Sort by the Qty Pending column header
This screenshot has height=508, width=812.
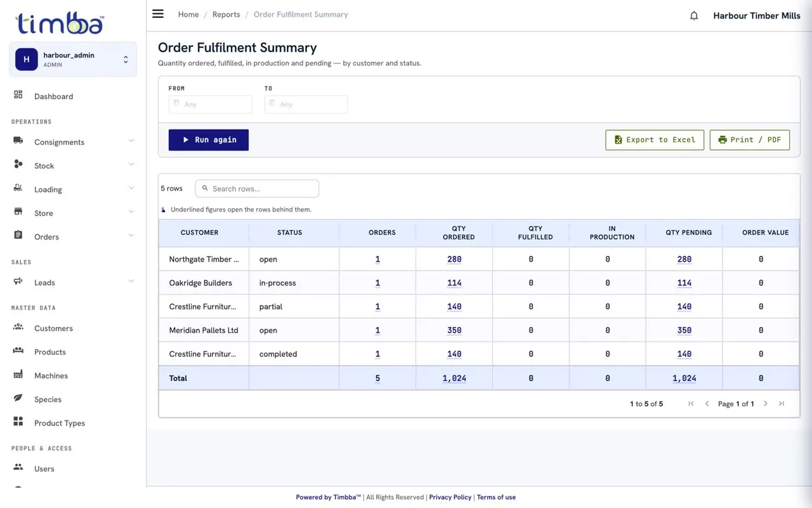(689, 233)
